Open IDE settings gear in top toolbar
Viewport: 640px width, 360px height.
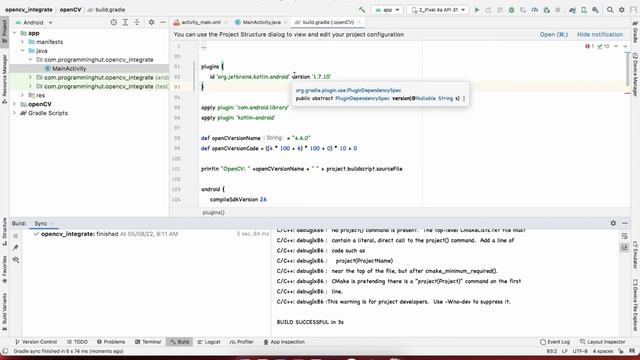(622, 10)
